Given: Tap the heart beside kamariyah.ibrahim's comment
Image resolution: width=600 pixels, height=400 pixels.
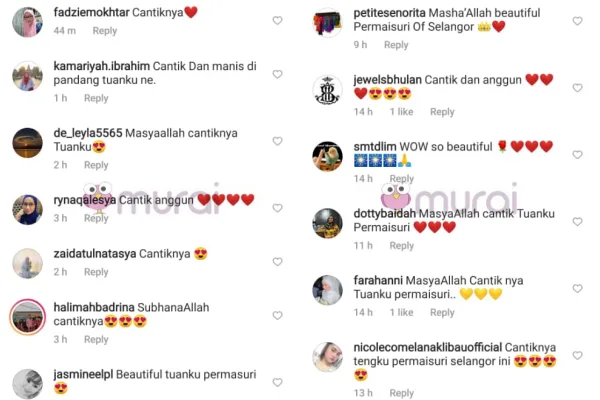Looking at the screenshot, I should 277,74.
